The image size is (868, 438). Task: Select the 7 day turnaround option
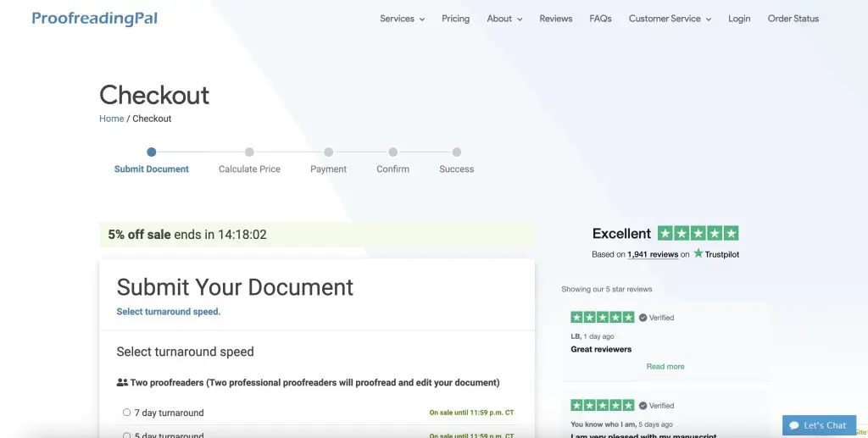pyautogui.click(x=126, y=413)
